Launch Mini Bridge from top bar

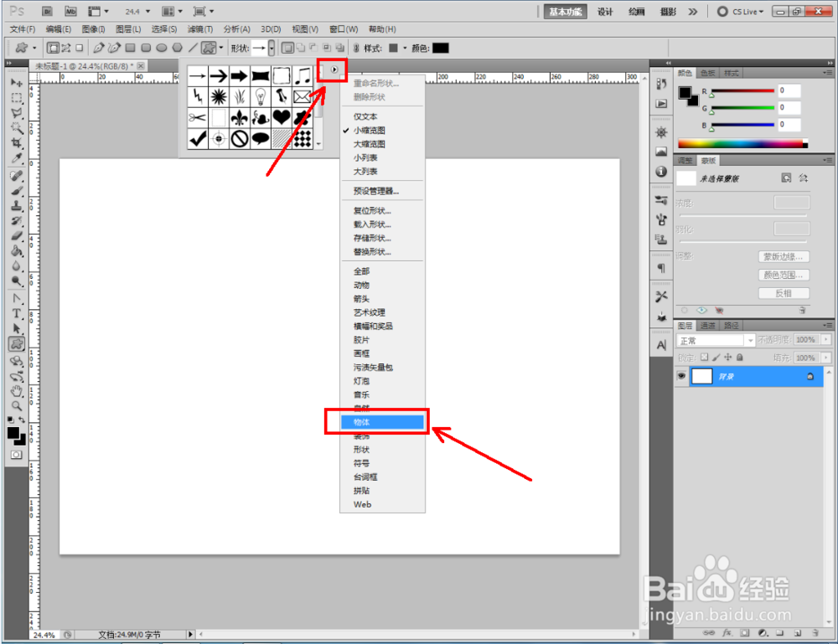70,11
